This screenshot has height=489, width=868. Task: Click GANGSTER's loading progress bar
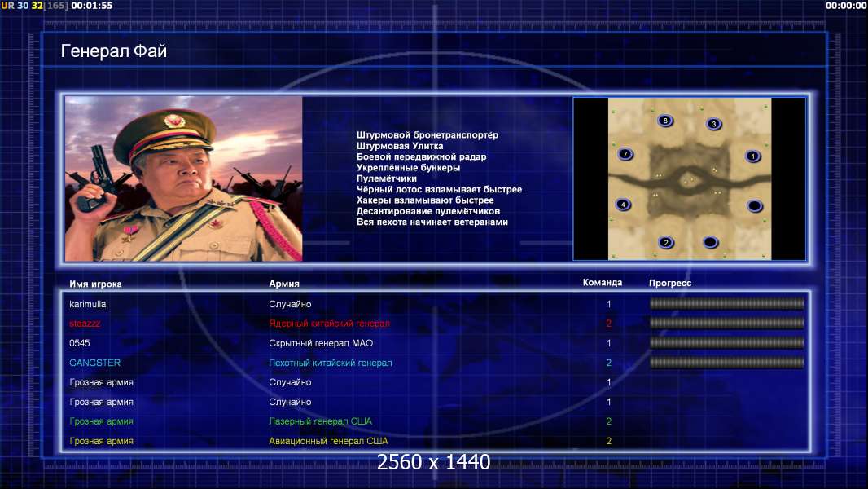pyautogui.click(x=727, y=363)
